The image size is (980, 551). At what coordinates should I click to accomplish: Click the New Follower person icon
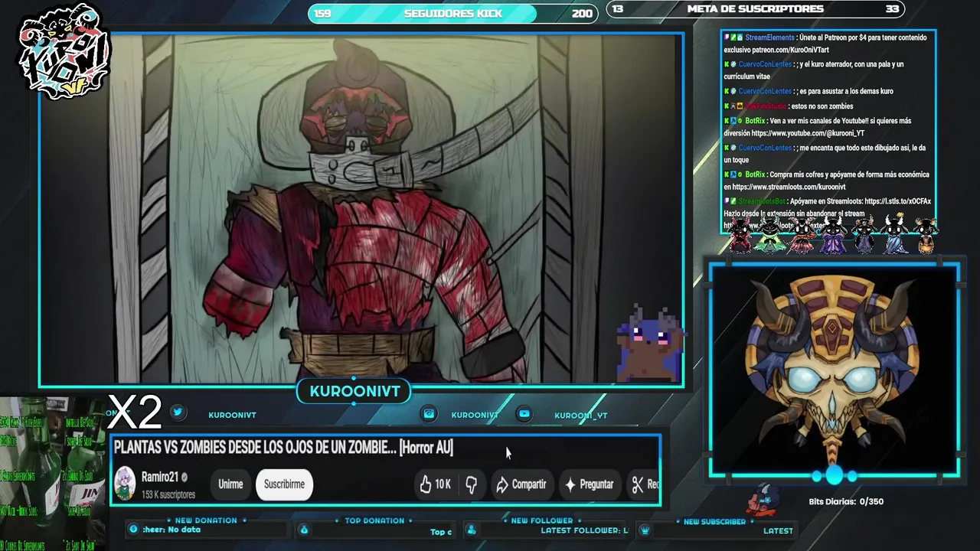coord(472,530)
